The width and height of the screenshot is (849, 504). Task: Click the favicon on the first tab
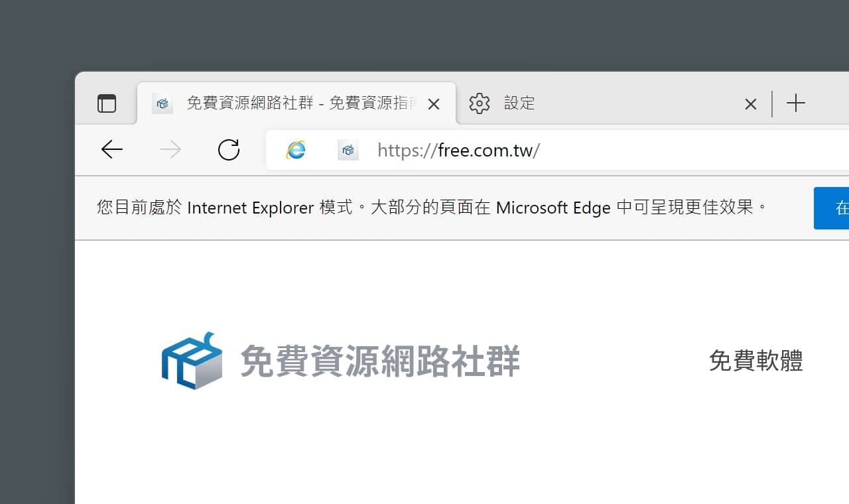point(163,103)
